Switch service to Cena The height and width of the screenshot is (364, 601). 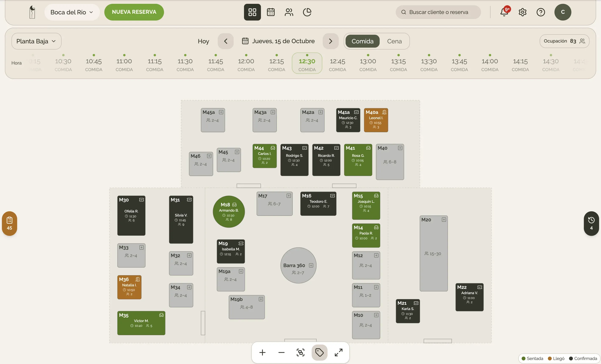pyautogui.click(x=394, y=41)
